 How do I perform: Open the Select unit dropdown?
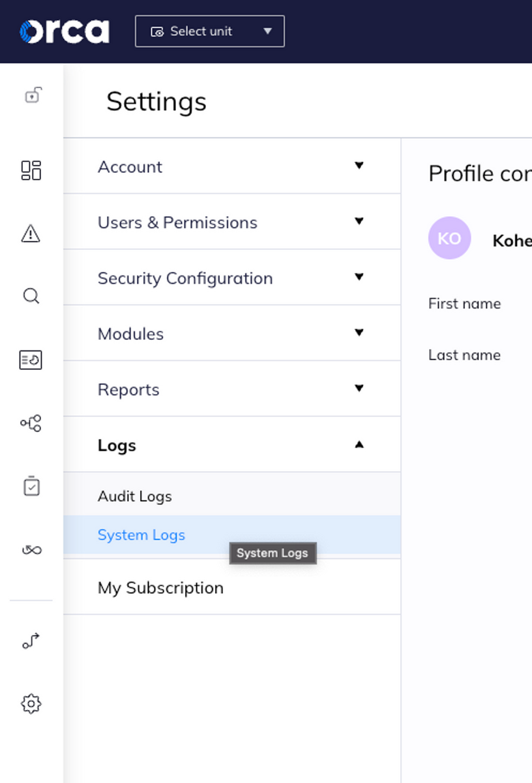coord(209,31)
